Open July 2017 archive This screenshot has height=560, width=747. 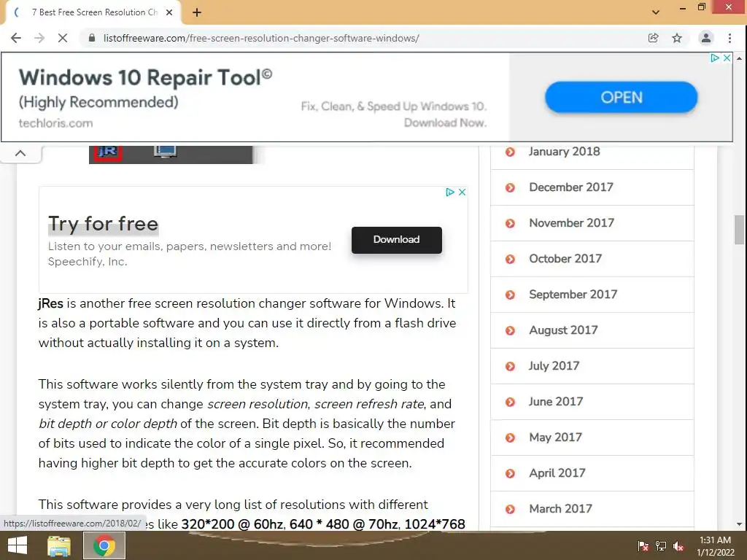pos(554,366)
